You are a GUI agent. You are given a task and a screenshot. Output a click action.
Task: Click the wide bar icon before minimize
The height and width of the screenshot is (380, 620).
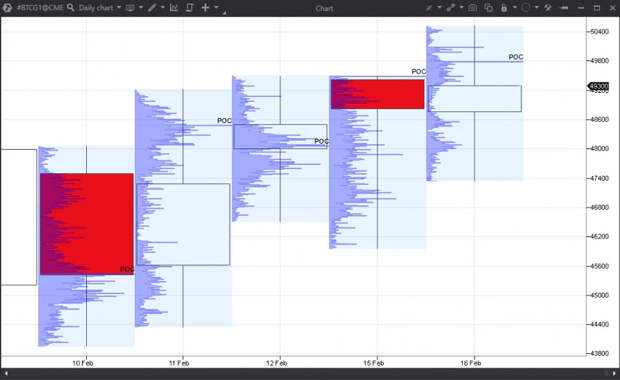[564, 8]
